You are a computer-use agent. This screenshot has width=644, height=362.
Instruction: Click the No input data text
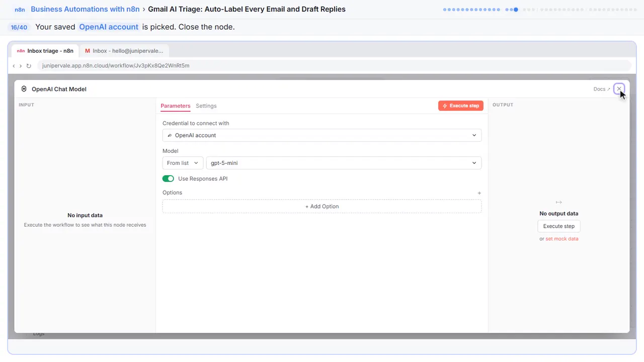[x=85, y=215]
